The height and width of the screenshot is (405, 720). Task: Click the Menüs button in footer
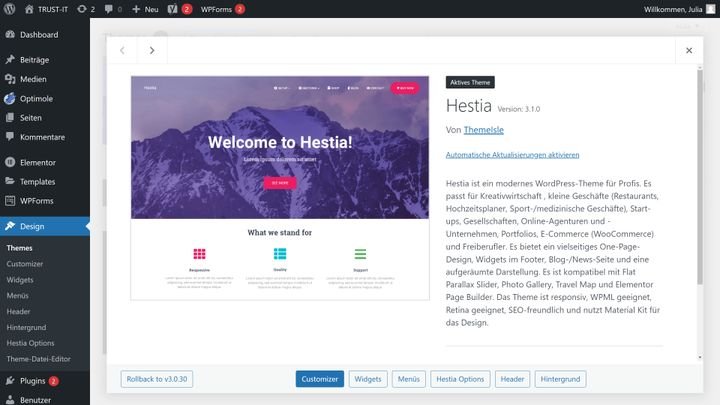[x=409, y=379]
